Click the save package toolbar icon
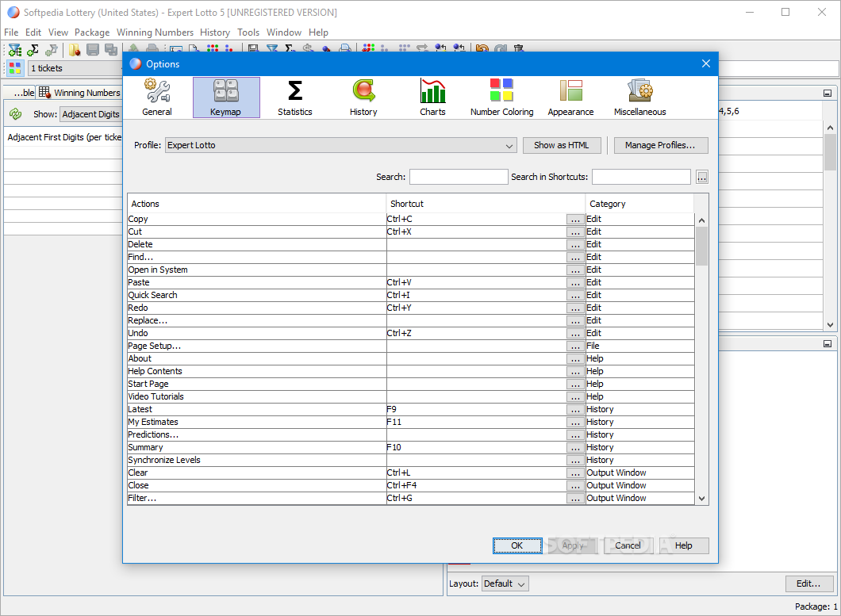This screenshot has height=616, width=841. 93,51
